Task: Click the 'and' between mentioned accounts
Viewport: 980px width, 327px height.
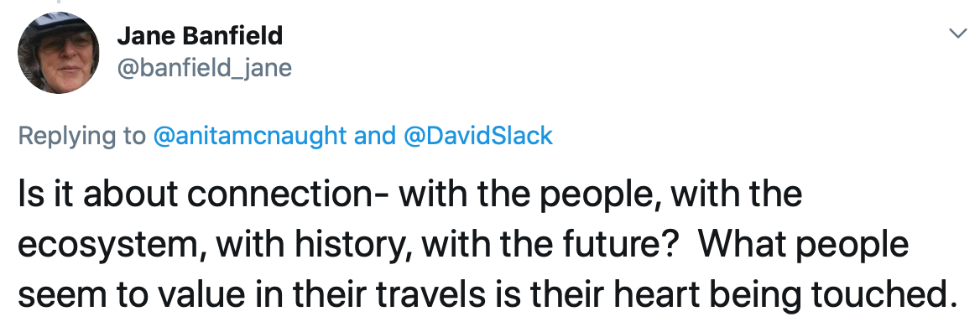Action: click(374, 136)
